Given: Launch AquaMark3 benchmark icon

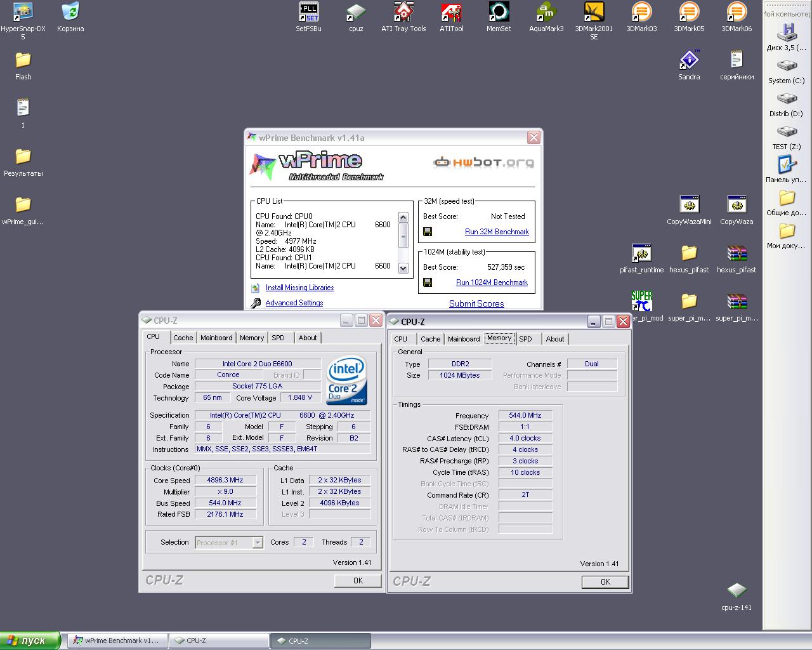Looking at the screenshot, I should pyautogui.click(x=546, y=11).
